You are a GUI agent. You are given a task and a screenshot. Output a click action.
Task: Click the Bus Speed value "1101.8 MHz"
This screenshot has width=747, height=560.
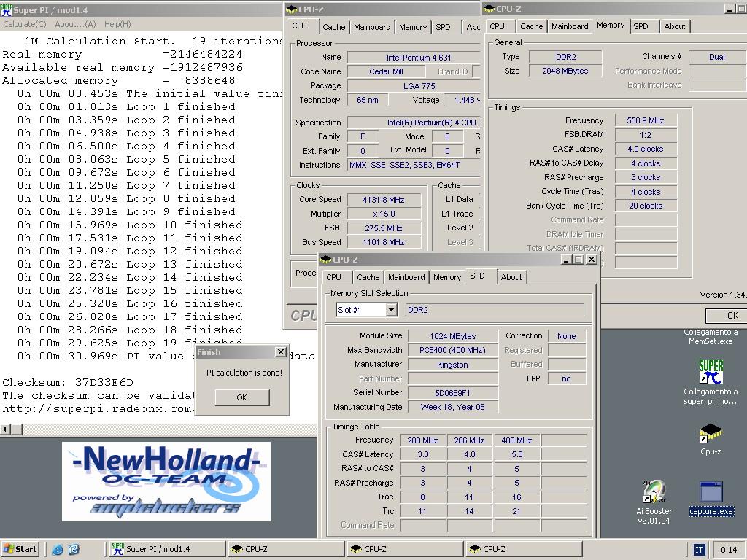pyautogui.click(x=384, y=242)
